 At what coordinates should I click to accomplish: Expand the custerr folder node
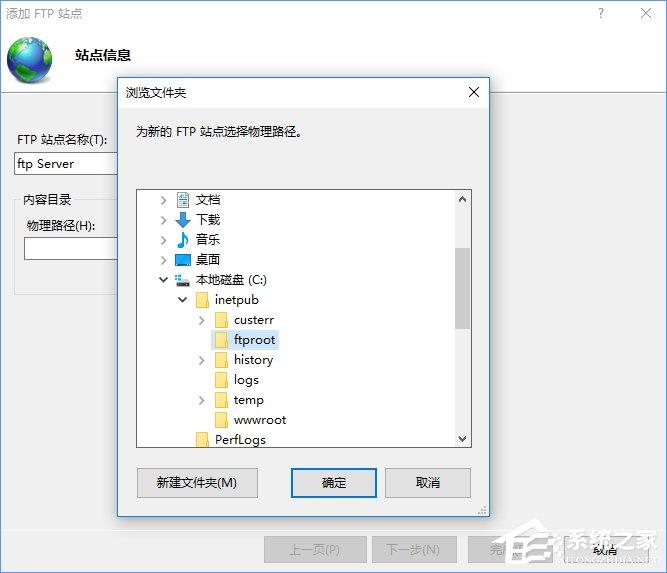(x=202, y=320)
